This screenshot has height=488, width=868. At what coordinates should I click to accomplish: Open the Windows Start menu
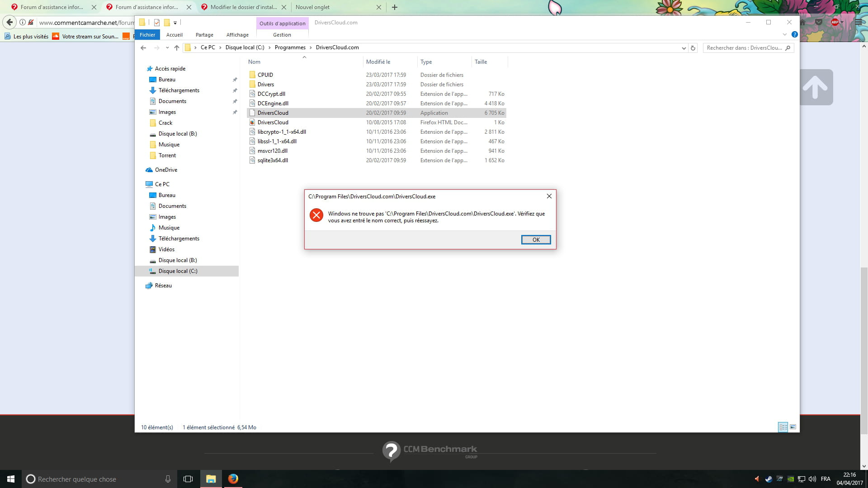pos(11,479)
